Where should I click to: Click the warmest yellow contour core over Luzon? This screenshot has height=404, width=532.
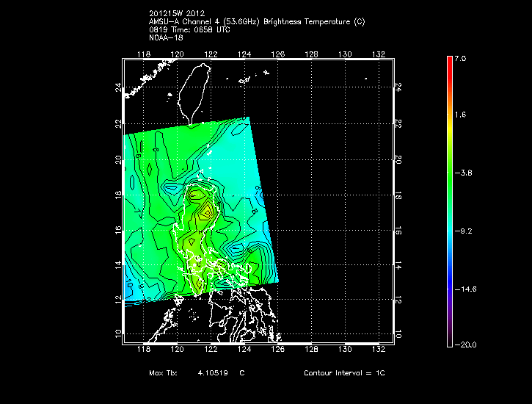pos(206,212)
